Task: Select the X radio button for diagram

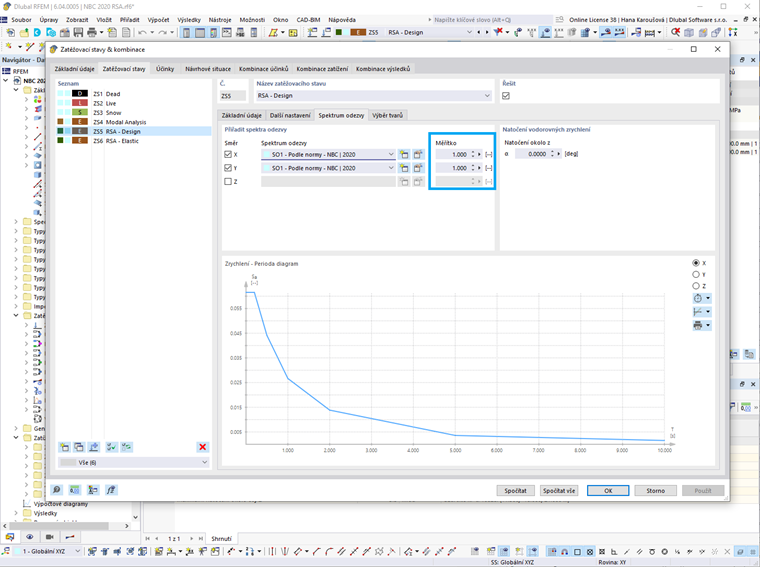Action: (x=696, y=263)
